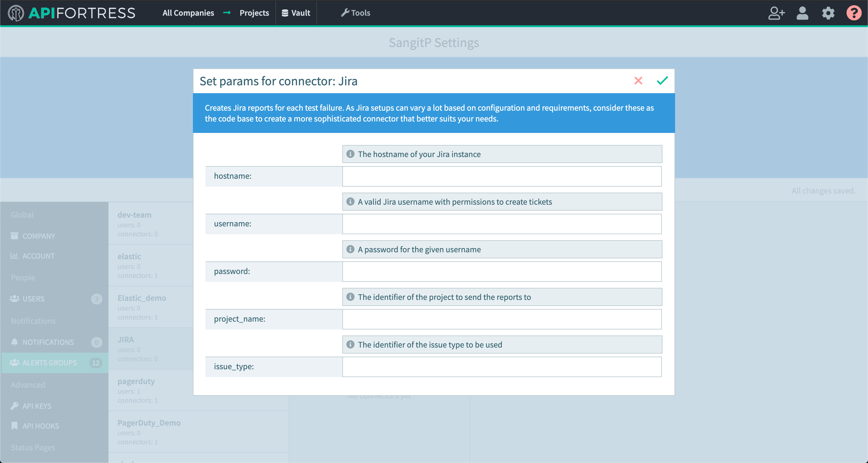The height and width of the screenshot is (463, 868).
Task: Click the COMPANY sidebar icon
Action: (14, 235)
